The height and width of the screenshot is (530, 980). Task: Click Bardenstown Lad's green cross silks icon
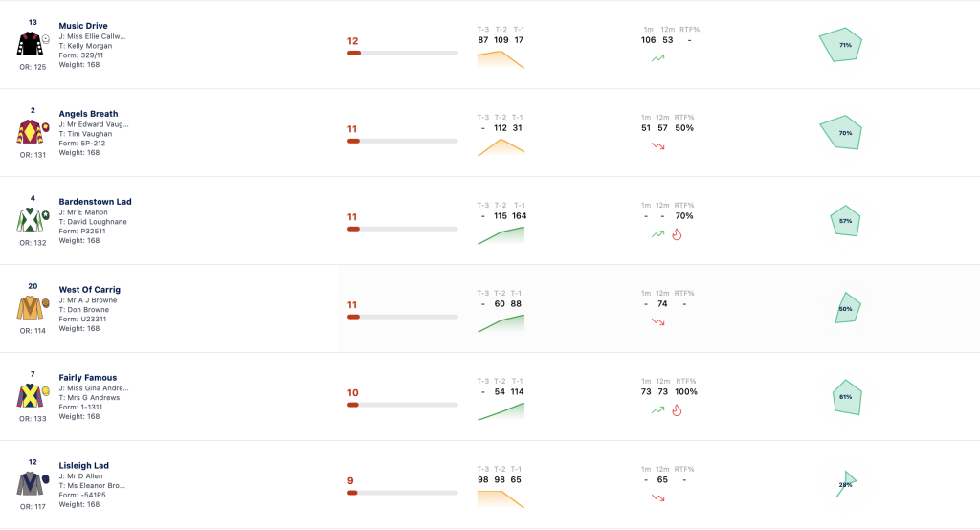click(30, 220)
